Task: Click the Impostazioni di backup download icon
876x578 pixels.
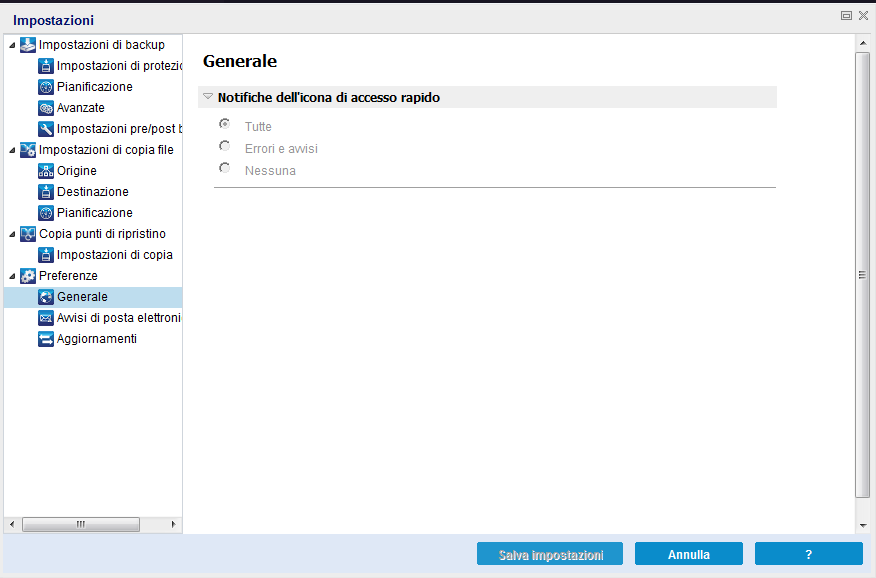Action: pos(28,45)
